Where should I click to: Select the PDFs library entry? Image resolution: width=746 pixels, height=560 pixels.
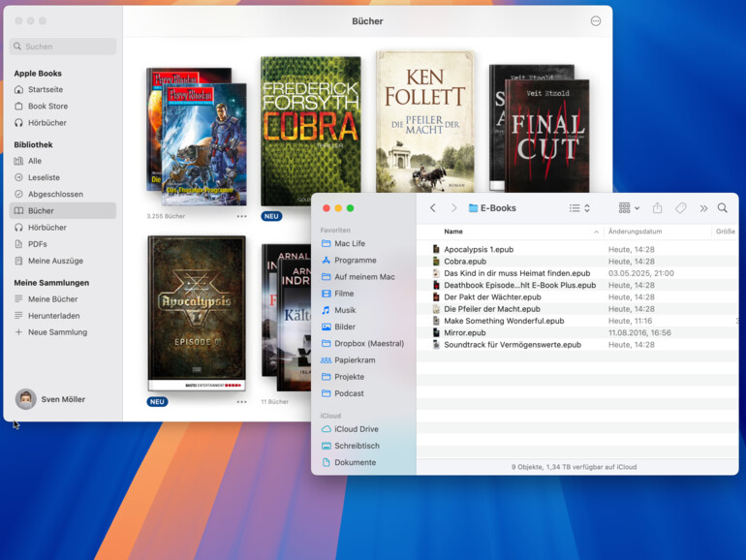pos(37,244)
